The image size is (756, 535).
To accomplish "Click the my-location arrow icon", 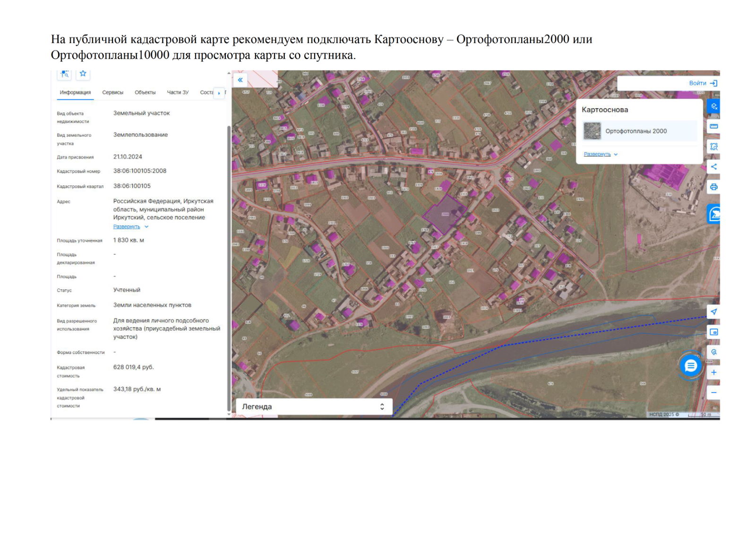I will point(713,312).
